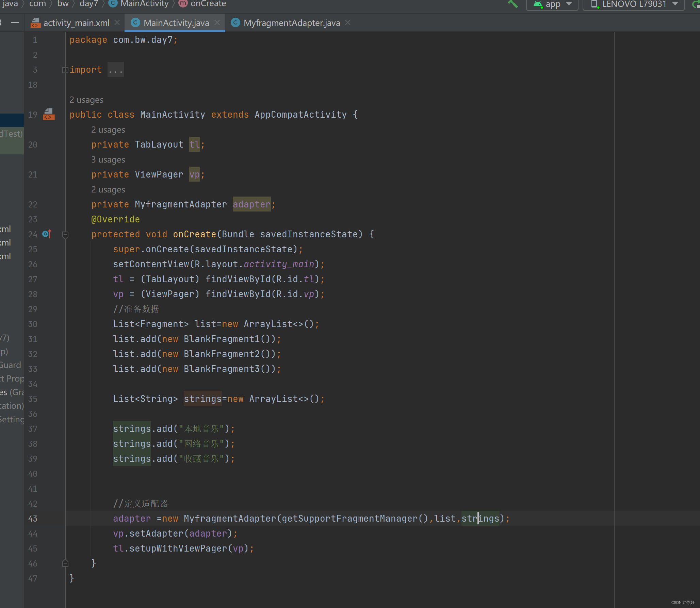Switch to the MyfragmentAdapter.java tab

(x=291, y=22)
